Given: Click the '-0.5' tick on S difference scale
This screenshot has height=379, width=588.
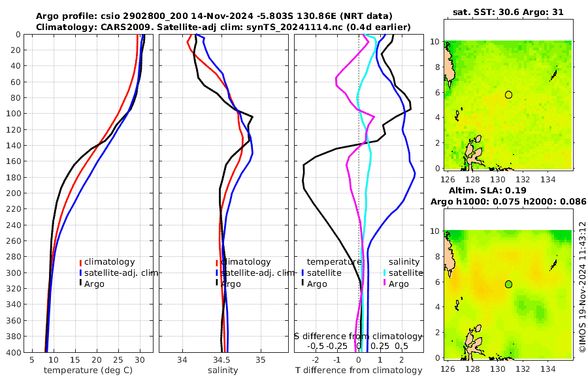Looking at the screenshot, I should [316, 346].
